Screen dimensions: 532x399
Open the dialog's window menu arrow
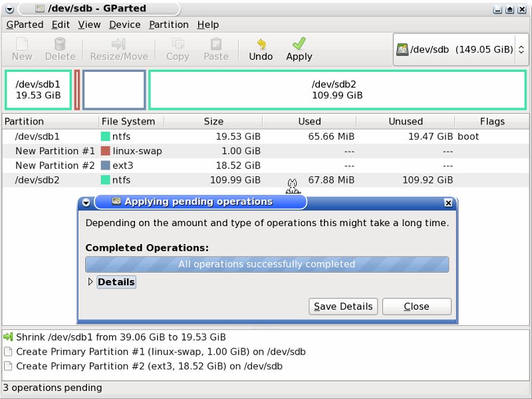point(85,202)
